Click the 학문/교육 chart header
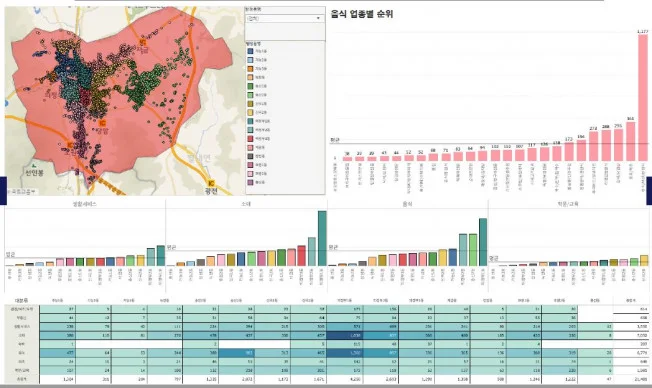Viewport: 652px width, 388px height. pos(568,204)
